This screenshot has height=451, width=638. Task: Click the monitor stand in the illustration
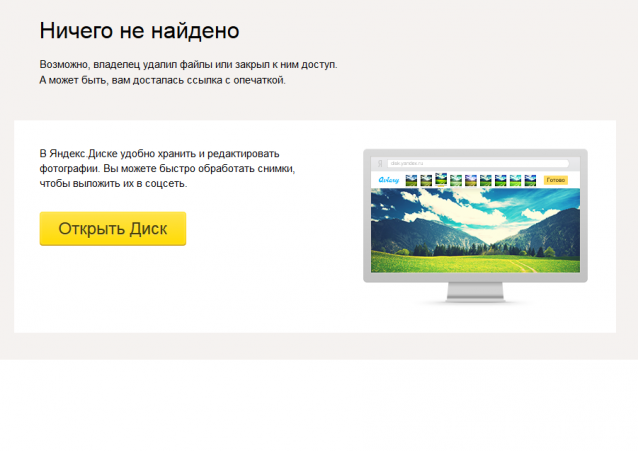click(475, 292)
